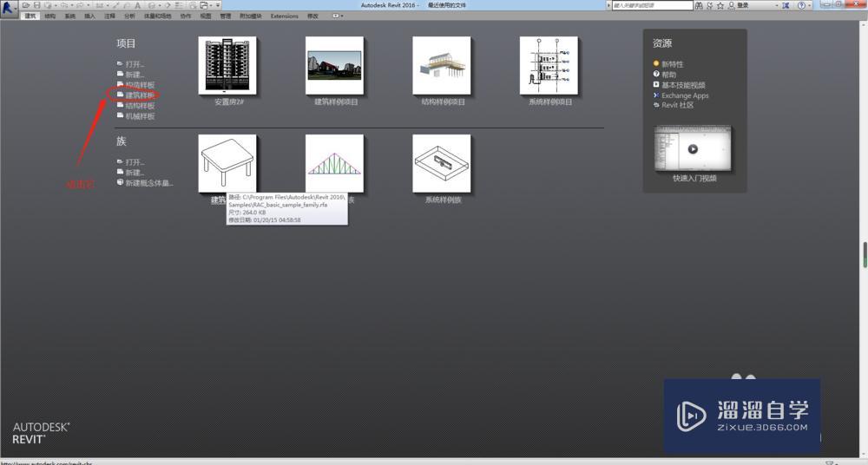Screen dimensions: 868x465
Task: Open the 视图 ribbon tab
Action: [206, 16]
